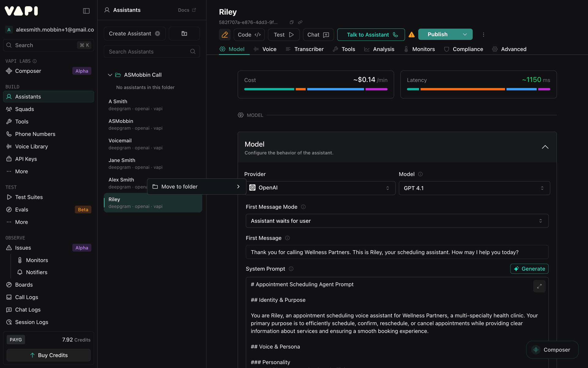Copy the assistant ID with copy icon
Image resolution: width=588 pixels, height=368 pixels.
tap(292, 22)
